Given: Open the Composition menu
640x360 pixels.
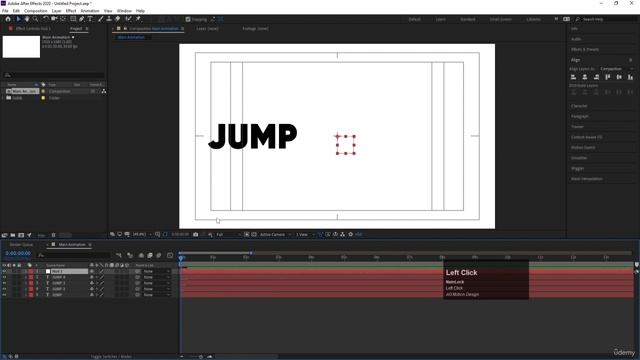Looking at the screenshot, I should point(36,11).
